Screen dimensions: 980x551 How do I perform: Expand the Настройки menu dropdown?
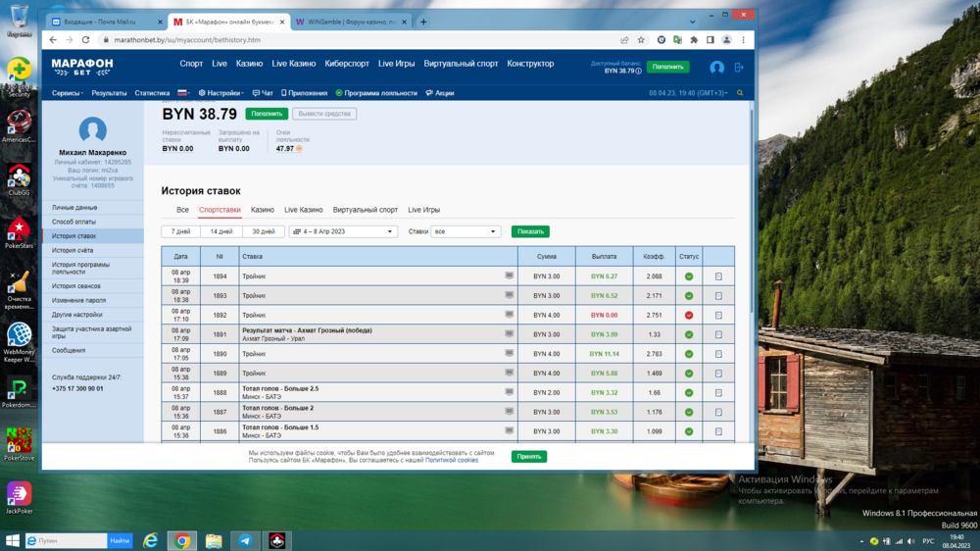[220, 93]
